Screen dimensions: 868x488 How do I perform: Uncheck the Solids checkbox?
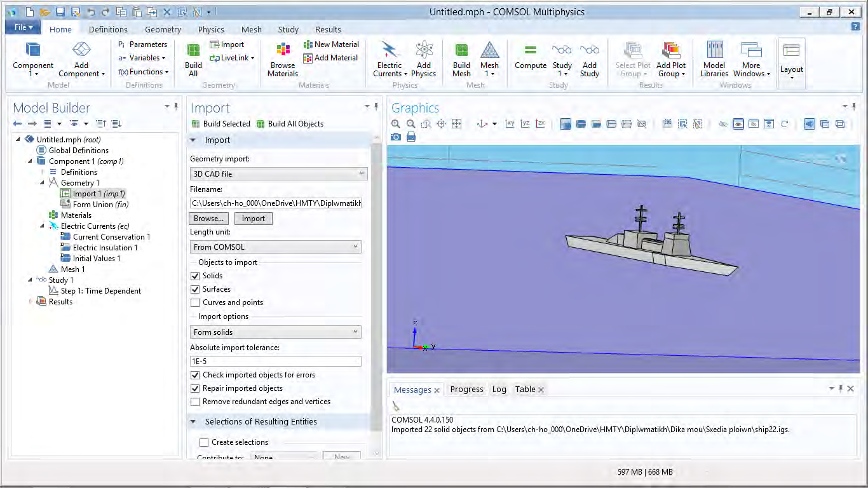point(195,276)
